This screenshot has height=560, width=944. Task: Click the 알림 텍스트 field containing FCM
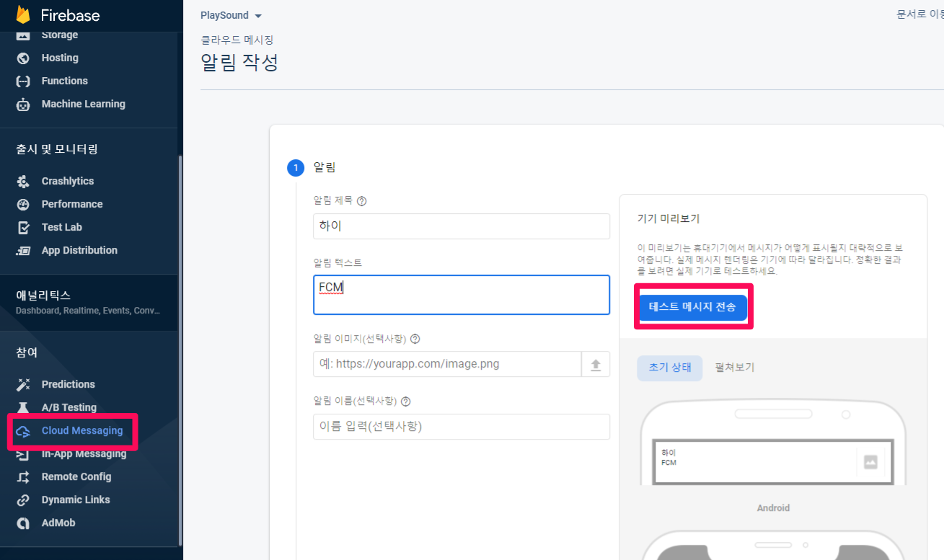coord(462,295)
